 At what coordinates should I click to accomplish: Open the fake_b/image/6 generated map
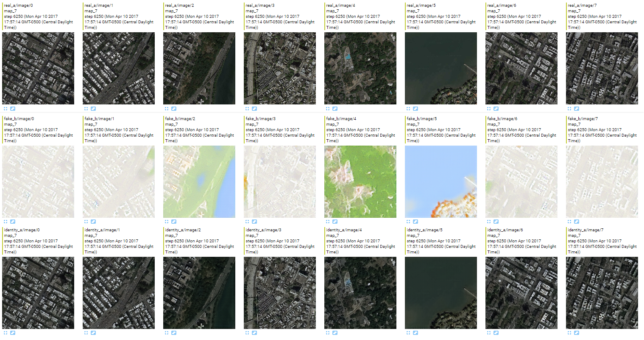pos(521,182)
